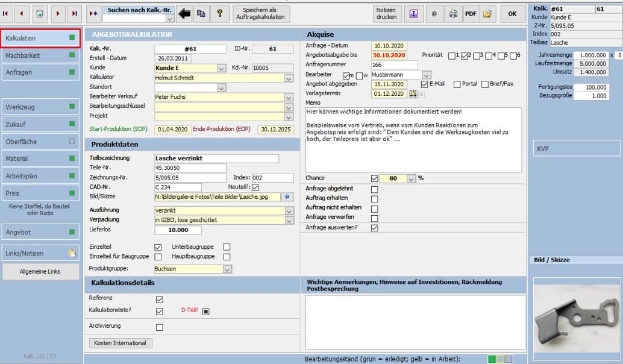Open the Verpackung dropdown list
This screenshot has width=623, height=364.
pyautogui.click(x=289, y=220)
